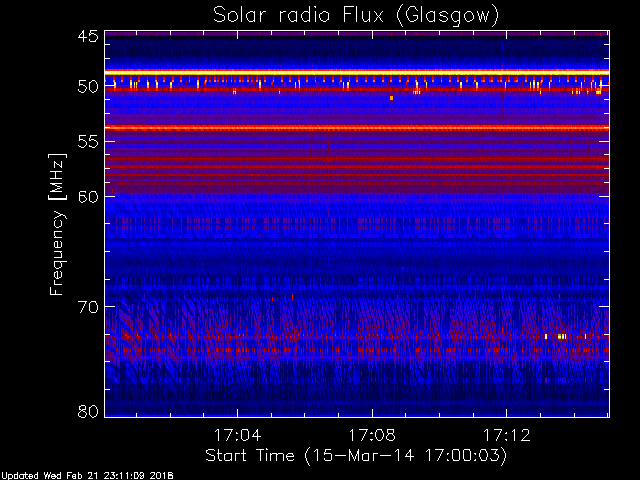This screenshot has height=480, width=640.
Task: Click the 70 MHz frequency axis label
Action: coord(88,307)
